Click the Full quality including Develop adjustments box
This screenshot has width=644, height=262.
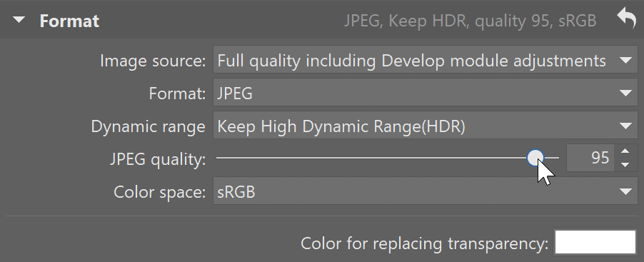(x=425, y=61)
